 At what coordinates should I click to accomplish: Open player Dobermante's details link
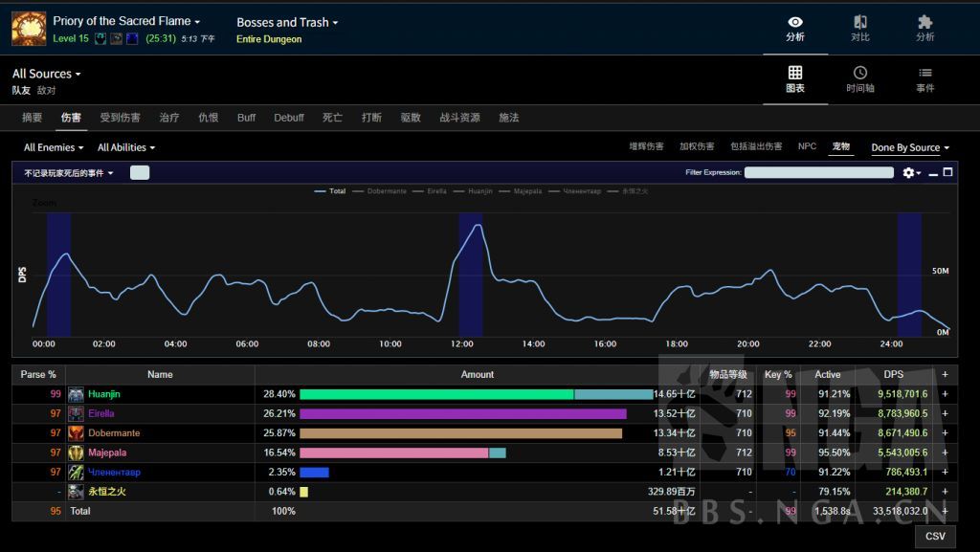pyautogui.click(x=114, y=433)
